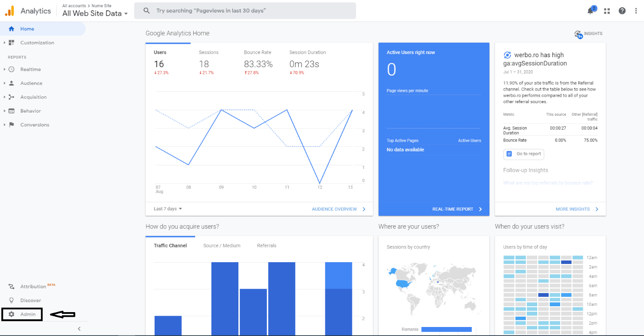This screenshot has height=336, width=644.
Task: Expand the Audience reports section
Action: click(x=31, y=83)
